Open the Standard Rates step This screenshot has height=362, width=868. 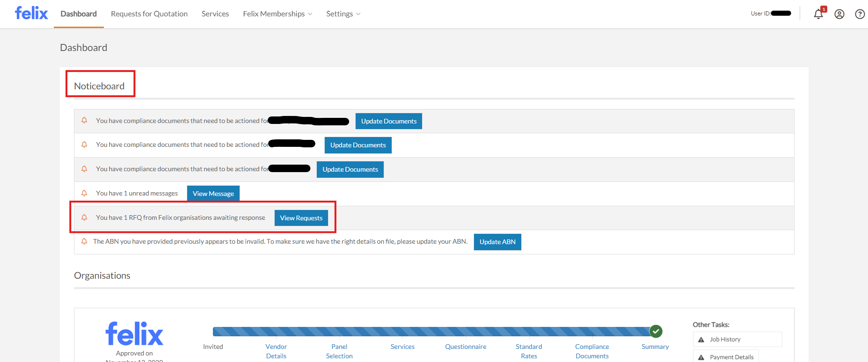pos(529,351)
